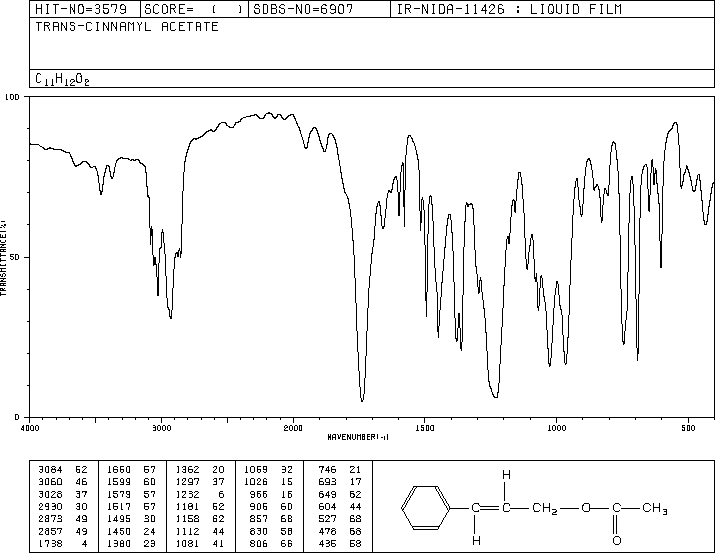Viewport: 715px width, 553px height.
Task: Click the 1599 wavenumber in the peak table
Action: (x=119, y=482)
